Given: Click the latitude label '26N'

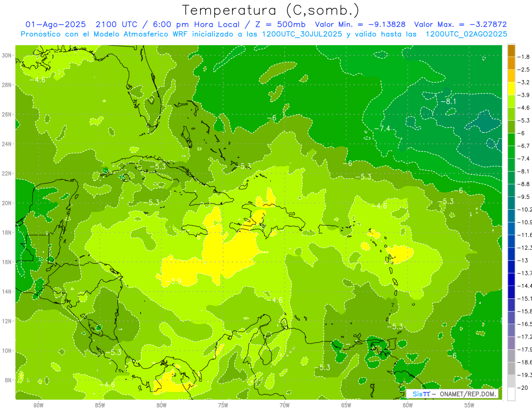Looking at the screenshot, I should [x=7, y=114].
